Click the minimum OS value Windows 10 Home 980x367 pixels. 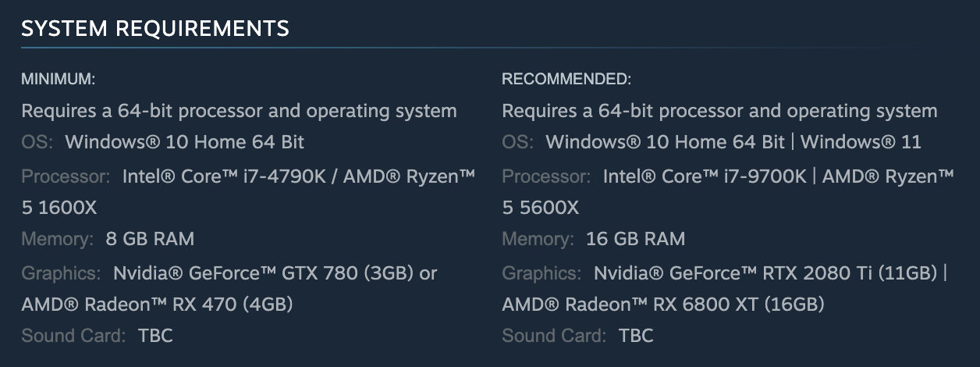point(184,142)
